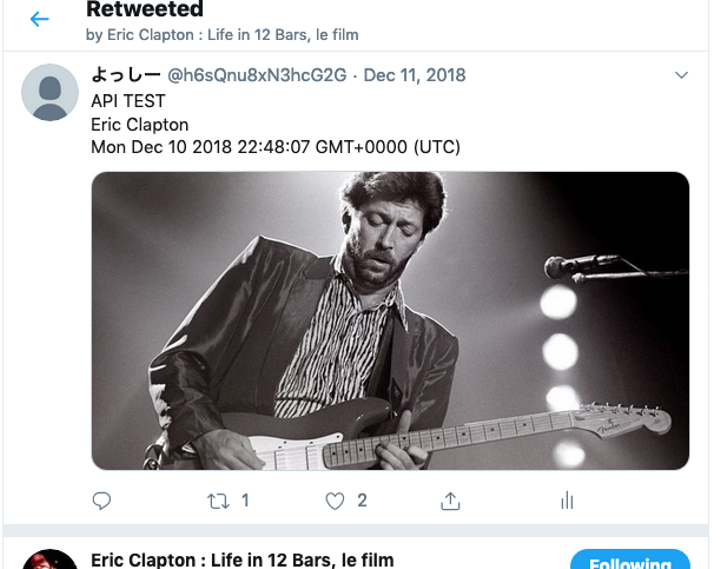
Task: Click the "API TEST" tweet text
Action: tap(128, 101)
